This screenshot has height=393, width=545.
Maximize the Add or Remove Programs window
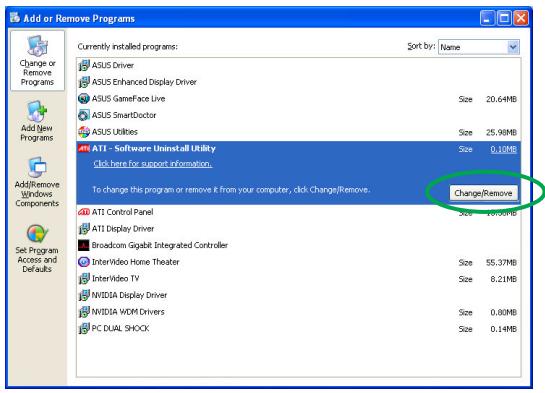(x=504, y=18)
